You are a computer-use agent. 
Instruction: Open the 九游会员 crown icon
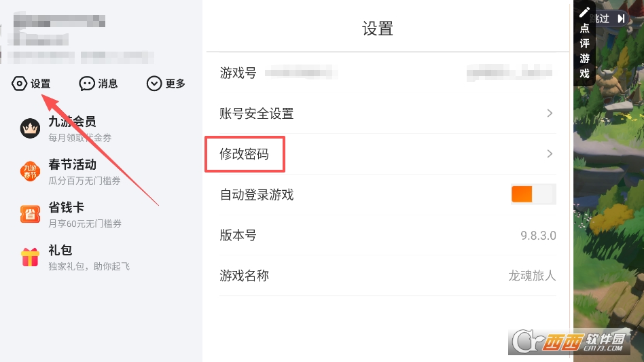[30, 128]
